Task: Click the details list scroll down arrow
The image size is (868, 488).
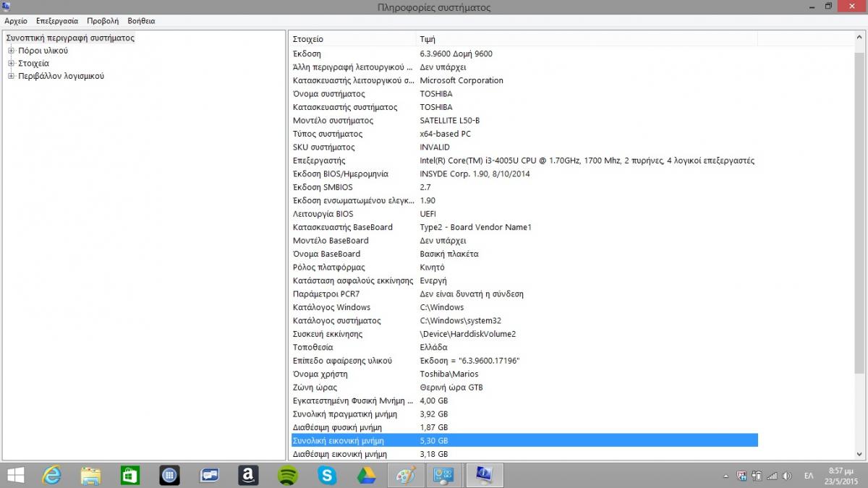Action: pyautogui.click(x=859, y=454)
